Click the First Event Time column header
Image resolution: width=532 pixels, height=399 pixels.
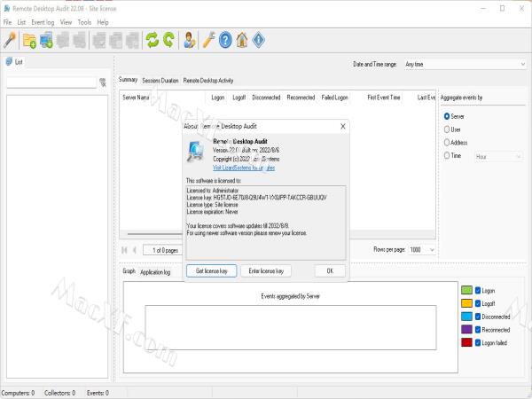(x=383, y=98)
